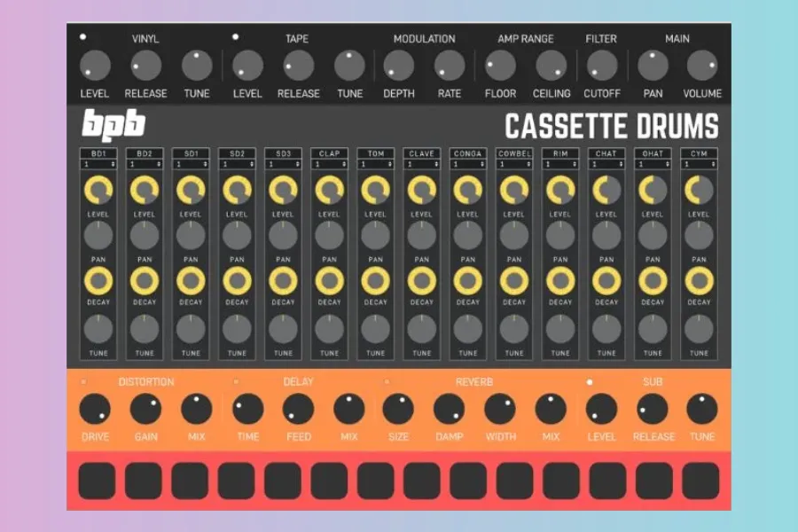Click the BD1 channel Level knob
This screenshot has height=532, width=798.
pos(98,191)
